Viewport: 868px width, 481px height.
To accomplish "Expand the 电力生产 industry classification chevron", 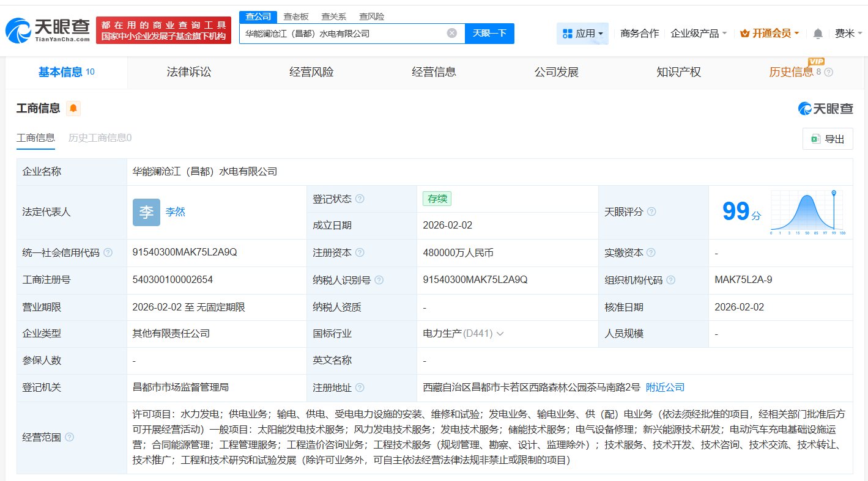I will tap(500, 334).
